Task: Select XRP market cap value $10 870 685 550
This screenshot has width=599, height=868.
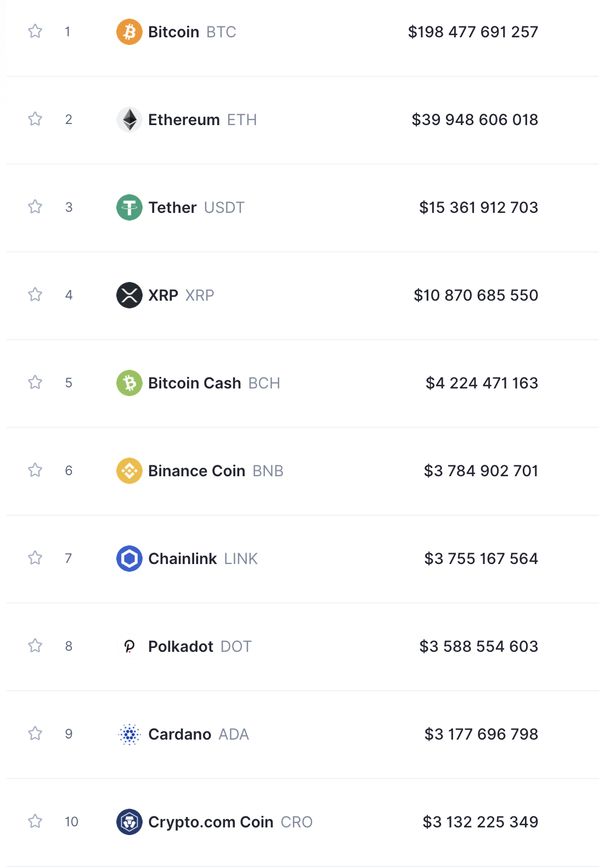Action: (x=476, y=295)
